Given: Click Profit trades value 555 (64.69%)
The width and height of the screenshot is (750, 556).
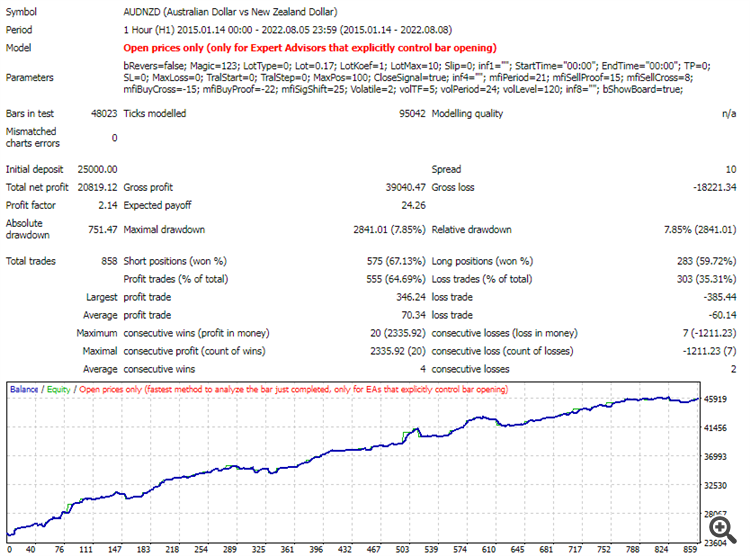Looking at the screenshot, I should tap(396, 279).
